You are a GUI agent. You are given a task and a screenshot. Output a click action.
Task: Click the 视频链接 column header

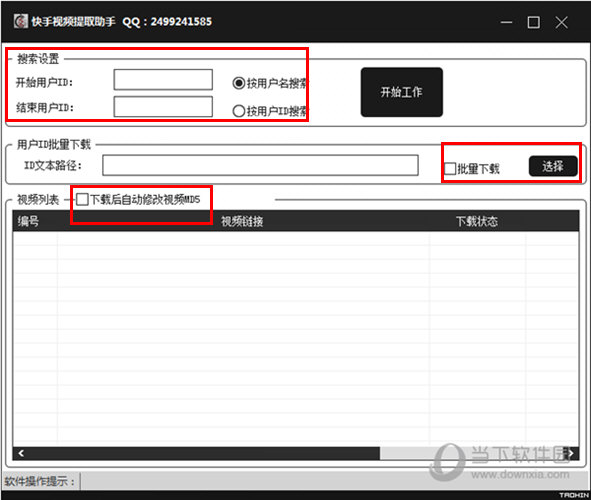(x=242, y=221)
